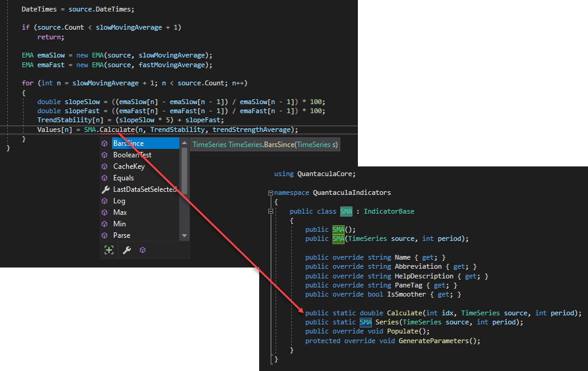Click the scroll-up arrow in the completion list
Image resolution: width=588 pixels, height=371 pixels.
pyautogui.click(x=185, y=143)
